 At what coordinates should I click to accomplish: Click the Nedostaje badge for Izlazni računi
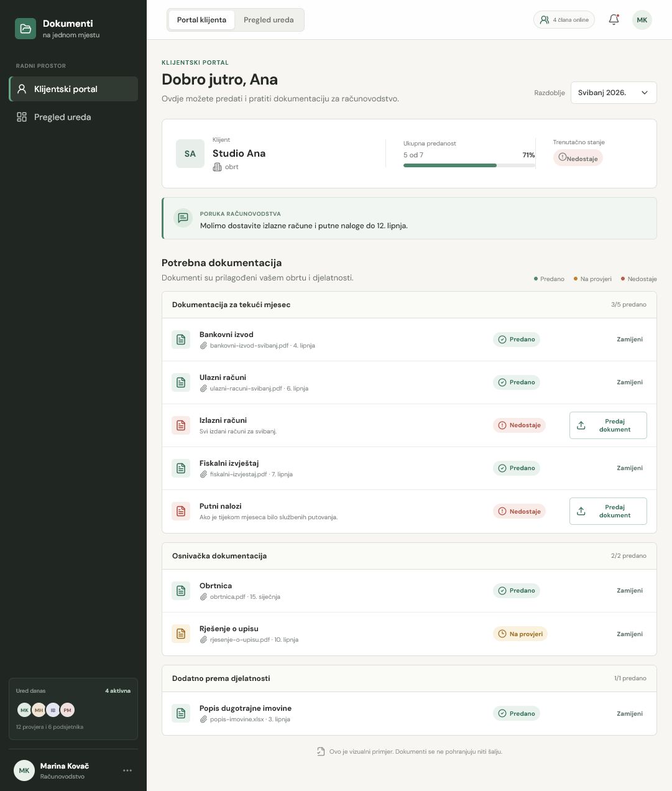pyautogui.click(x=519, y=425)
